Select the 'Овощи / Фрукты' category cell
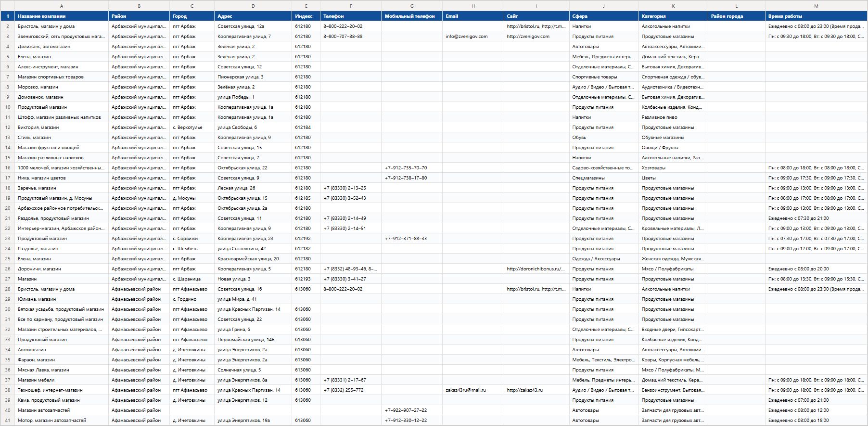 pyautogui.click(x=673, y=148)
